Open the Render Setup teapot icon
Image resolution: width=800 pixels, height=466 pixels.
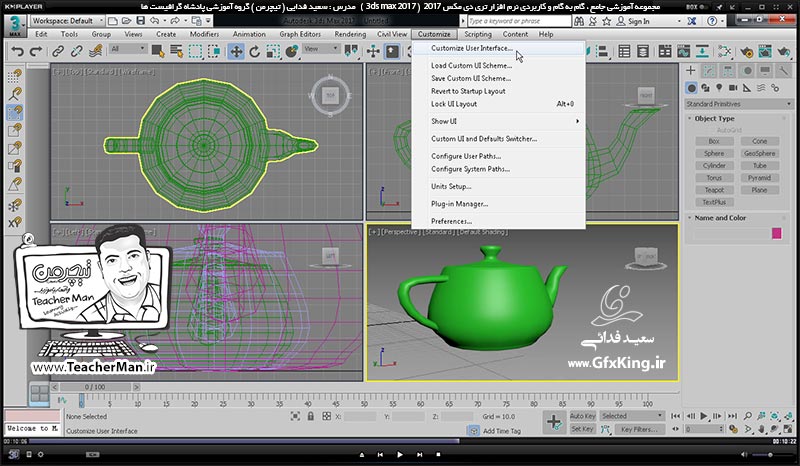tap(746, 52)
